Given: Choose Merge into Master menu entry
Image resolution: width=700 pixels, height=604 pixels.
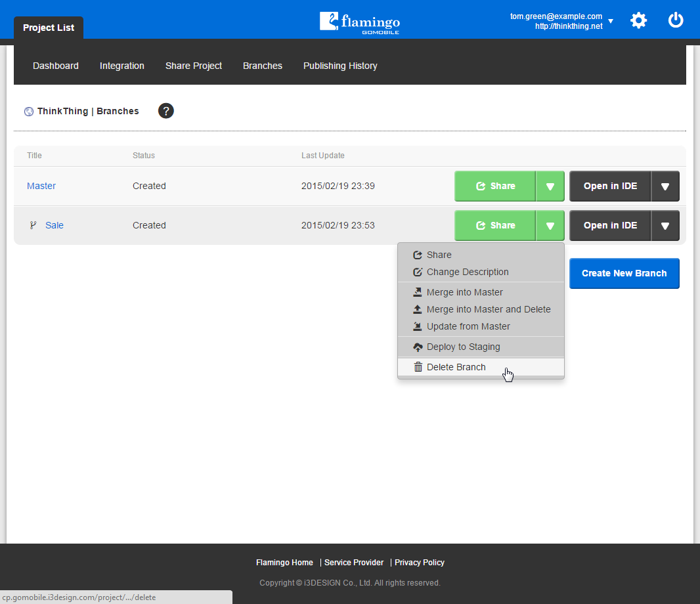Looking at the screenshot, I should point(481,292).
